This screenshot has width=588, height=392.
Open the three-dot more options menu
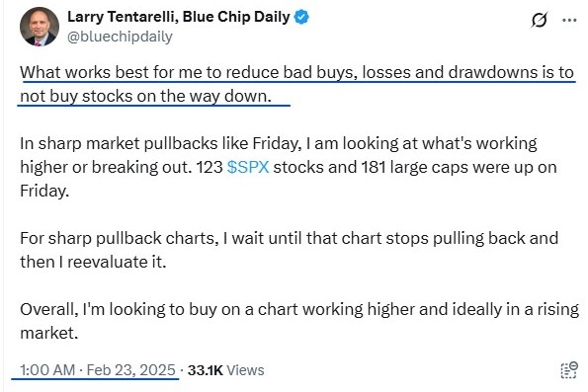tap(569, 20)
